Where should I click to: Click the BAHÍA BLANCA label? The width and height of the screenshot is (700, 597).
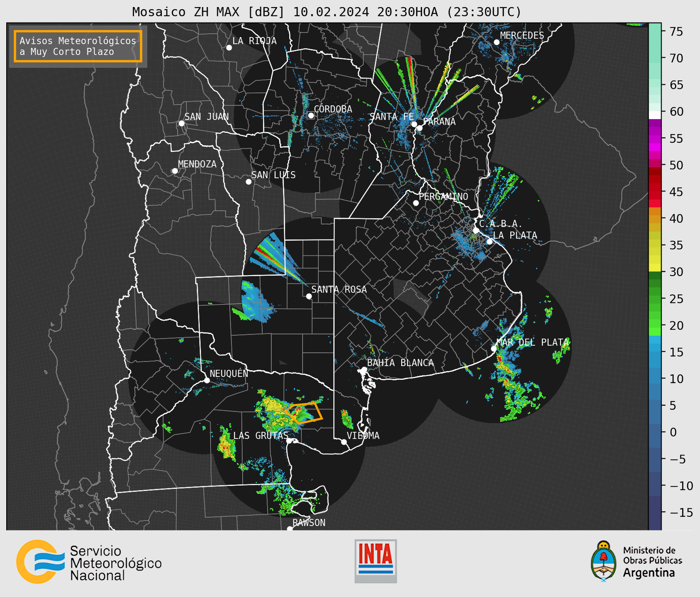[400, 362]
